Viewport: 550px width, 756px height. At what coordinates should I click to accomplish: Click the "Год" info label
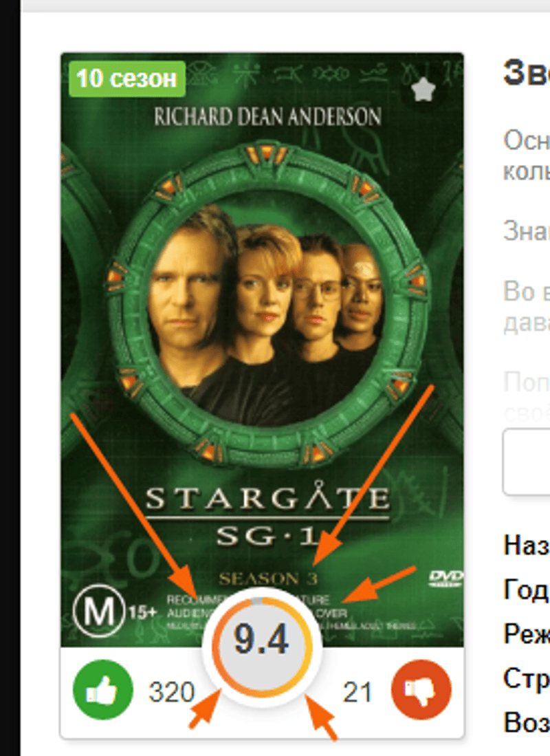pos(527,589)
